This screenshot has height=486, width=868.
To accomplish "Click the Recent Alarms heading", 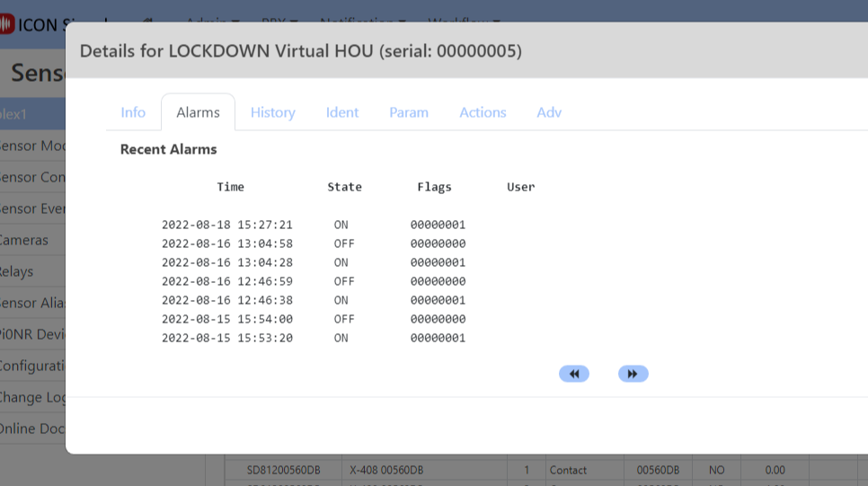I will (169, 149).
